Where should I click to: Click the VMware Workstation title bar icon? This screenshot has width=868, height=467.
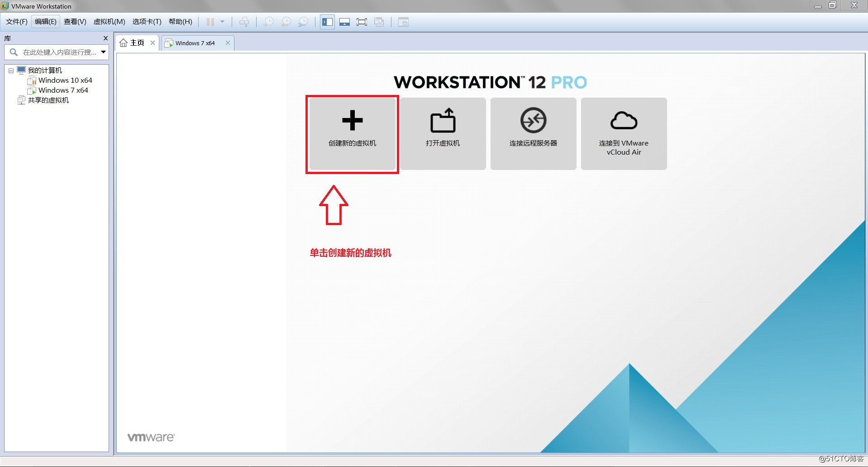point(5,6)
